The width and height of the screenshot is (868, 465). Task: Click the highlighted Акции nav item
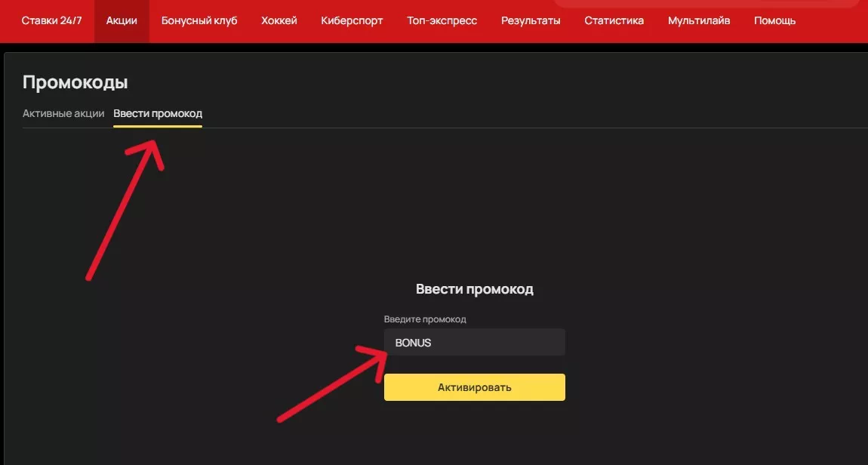tap(122, 20)
